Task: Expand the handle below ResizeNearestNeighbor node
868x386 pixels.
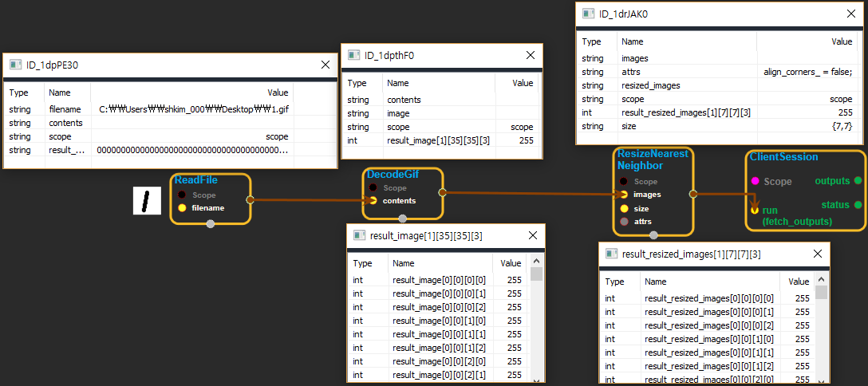Action: pos(653,234)
